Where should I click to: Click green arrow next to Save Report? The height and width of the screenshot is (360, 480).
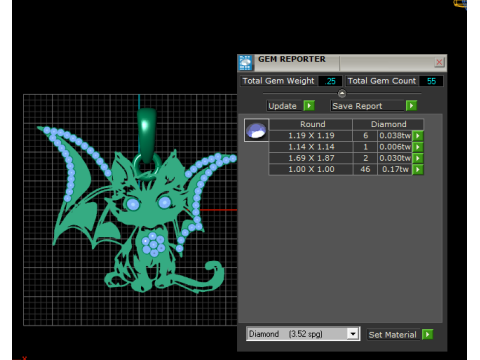(412, 106)
